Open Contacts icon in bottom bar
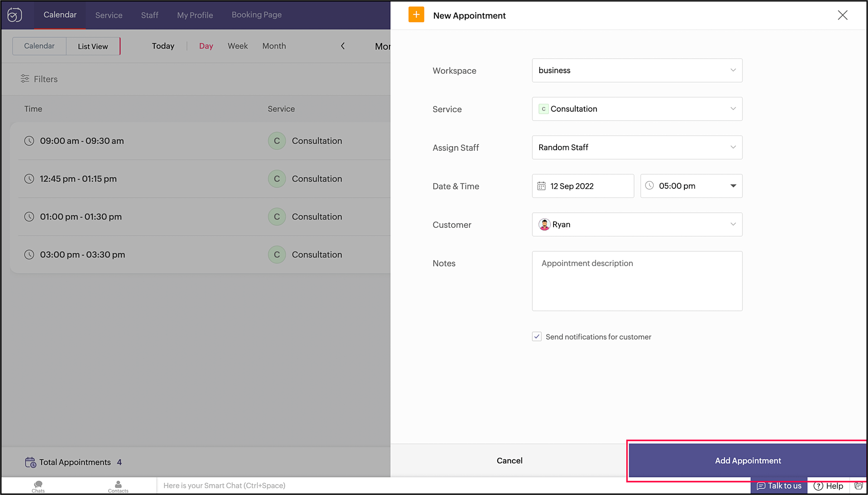 click(118, 484)
